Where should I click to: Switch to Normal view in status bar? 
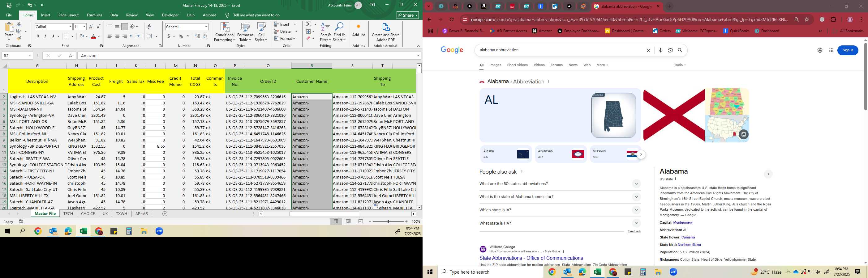point(336,221)
